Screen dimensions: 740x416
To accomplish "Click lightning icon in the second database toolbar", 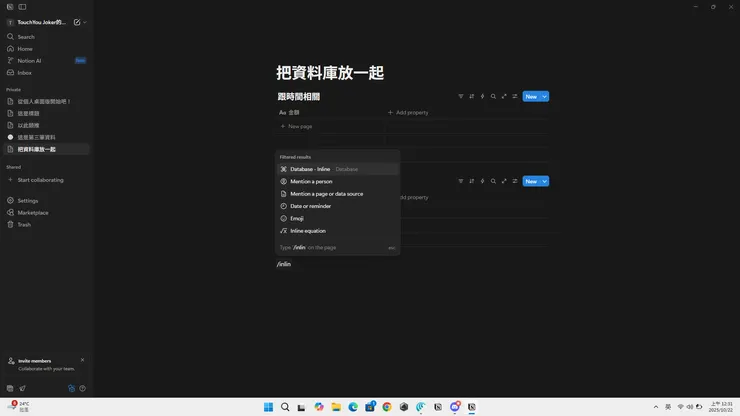I will pos(482,181).
